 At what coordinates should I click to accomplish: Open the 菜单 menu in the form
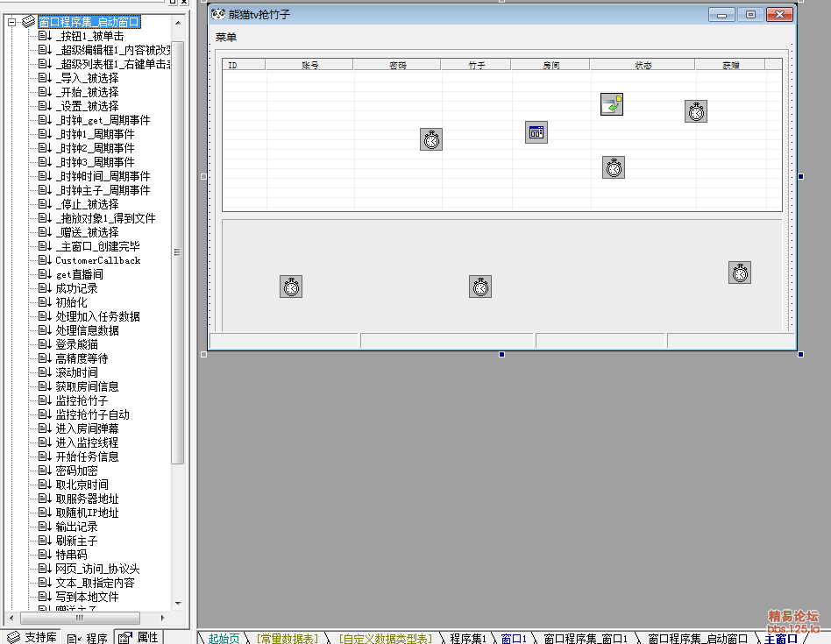click(226, 37)
